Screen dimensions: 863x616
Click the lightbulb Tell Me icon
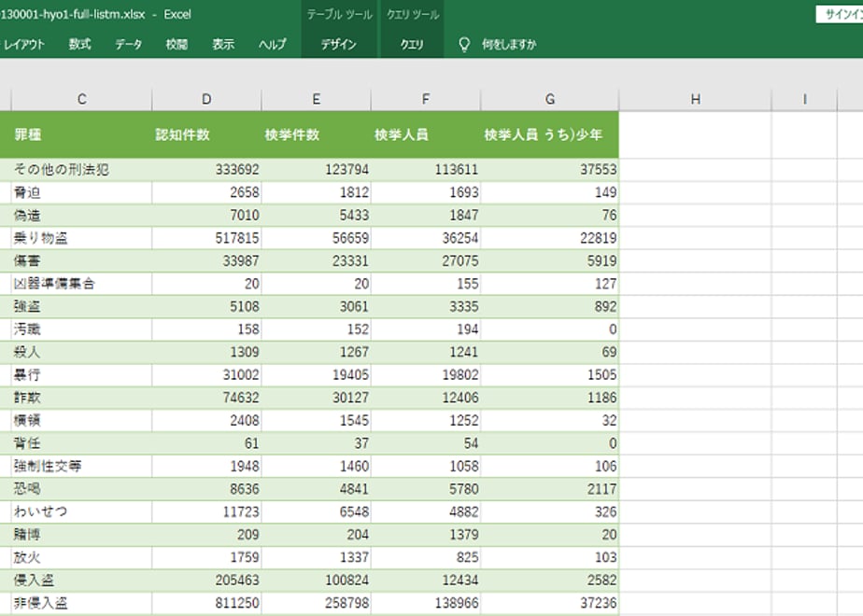click(464, 44)
